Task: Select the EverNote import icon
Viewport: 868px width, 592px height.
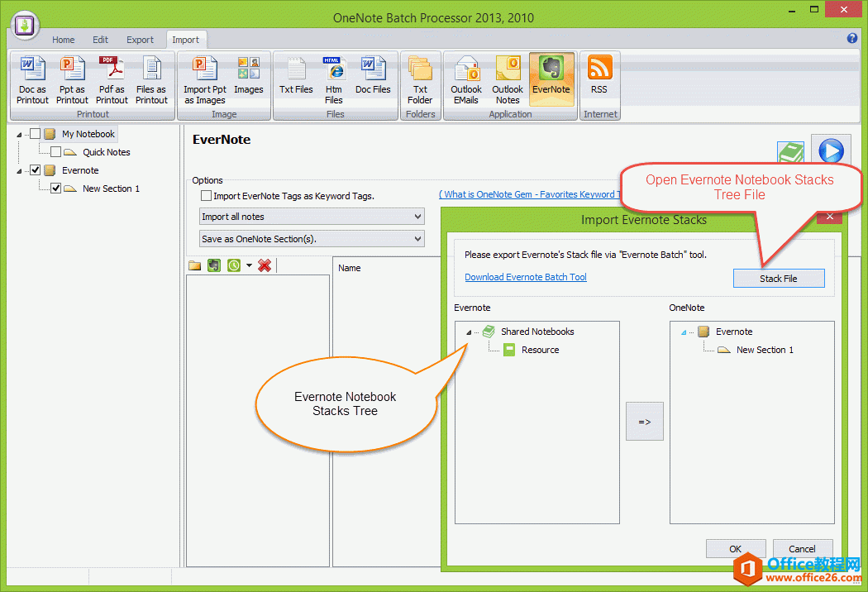Action: click(553, 79)
